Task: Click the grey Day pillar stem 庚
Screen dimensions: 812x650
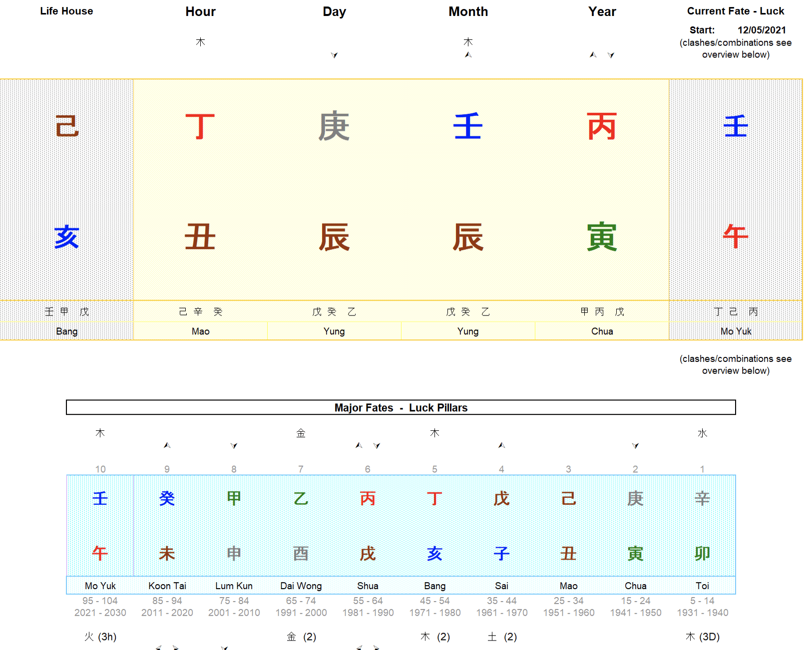Action: (334, 127)
